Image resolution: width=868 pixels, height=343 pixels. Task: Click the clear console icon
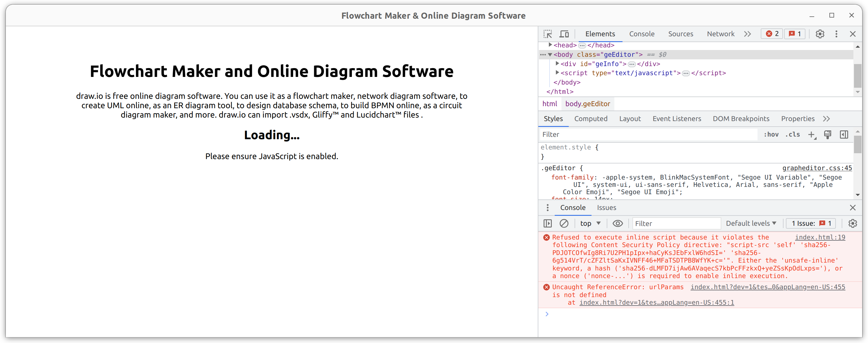click(564, 223)
